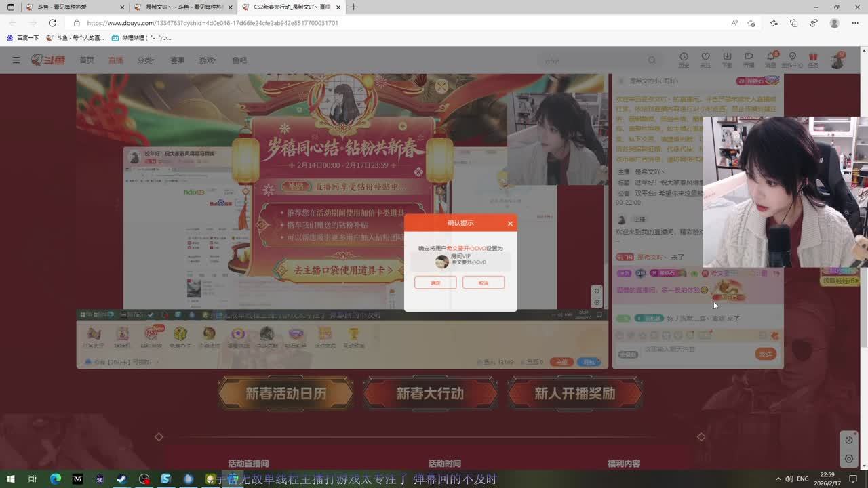
Task: Open browser settings and more menu
Action: (x=854, y=23)
